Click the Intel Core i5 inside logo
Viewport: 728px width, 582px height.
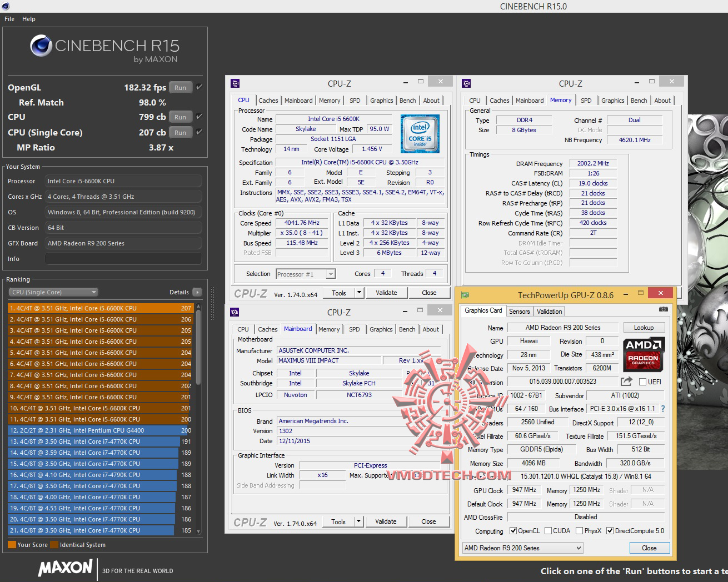point(420,134)
